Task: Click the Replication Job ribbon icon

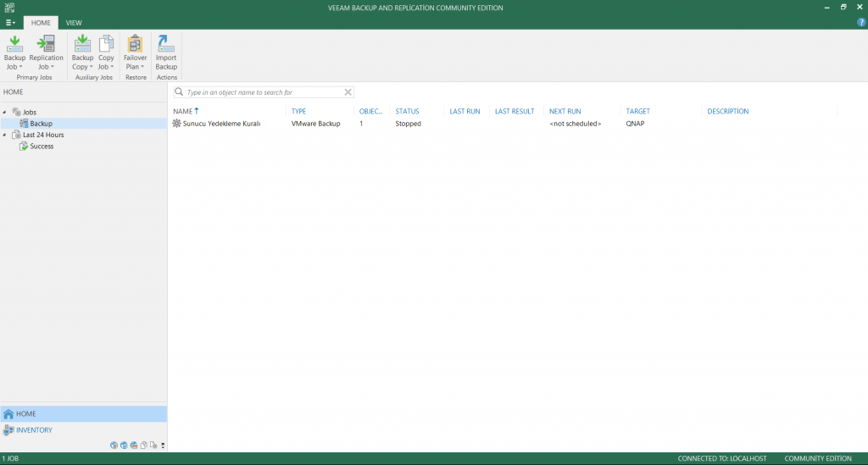Action: pyautogui.click(x=46, y=46)
